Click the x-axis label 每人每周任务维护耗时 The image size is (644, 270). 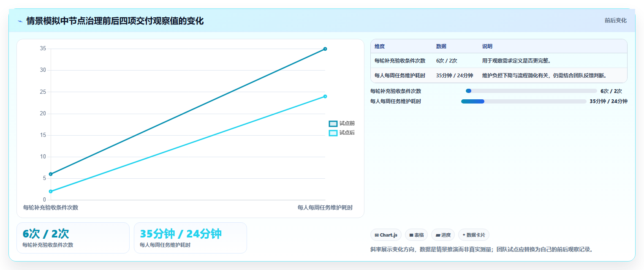[325, 207]
